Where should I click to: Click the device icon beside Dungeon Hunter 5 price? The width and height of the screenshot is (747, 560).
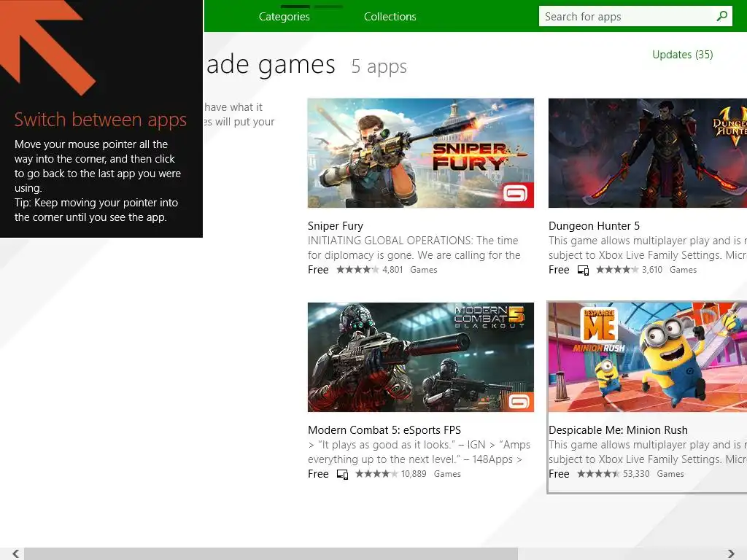(x=583, y=271)
